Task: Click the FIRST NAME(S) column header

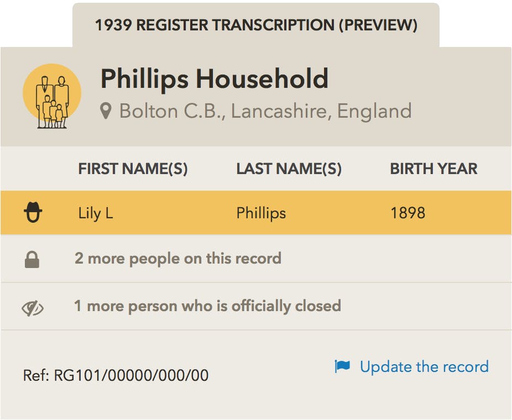Action: (133, 169)
